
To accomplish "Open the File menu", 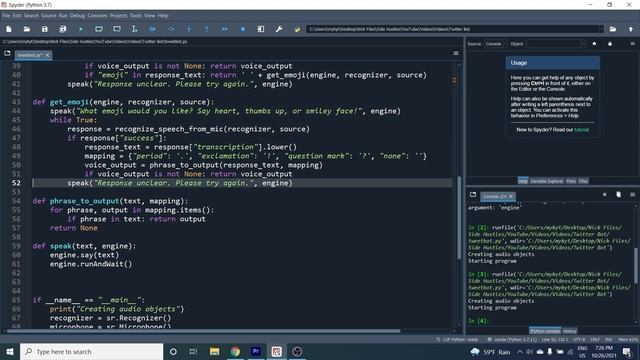I will pos(6,16).
